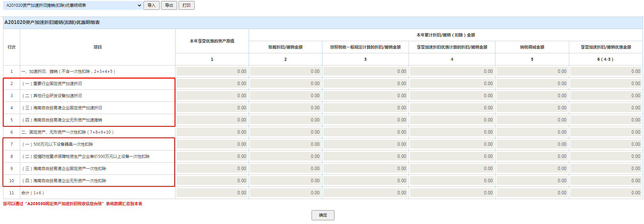Click the text （一）500万元以下设备器具一次性扣除
The height and width of the screenshot is (224, 644).
pos(58,144)
